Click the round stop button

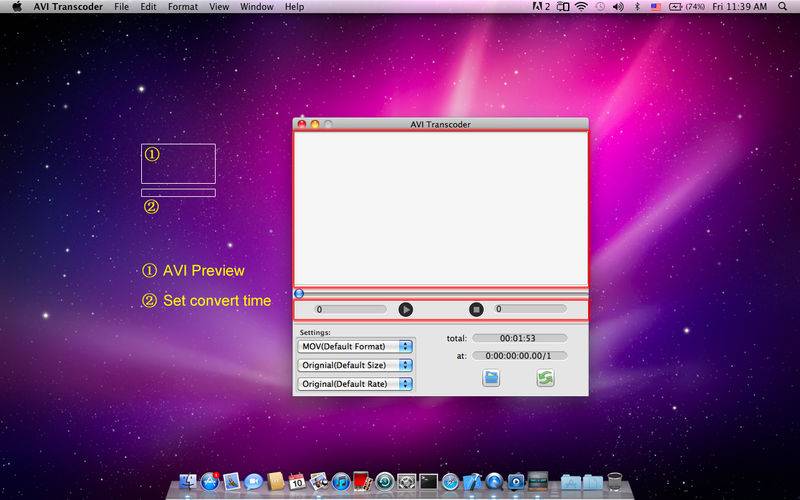pos(476,309)
